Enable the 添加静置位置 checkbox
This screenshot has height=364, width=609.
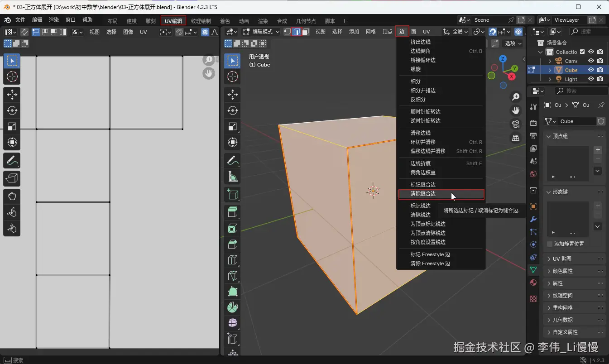[x=550, y=244]
